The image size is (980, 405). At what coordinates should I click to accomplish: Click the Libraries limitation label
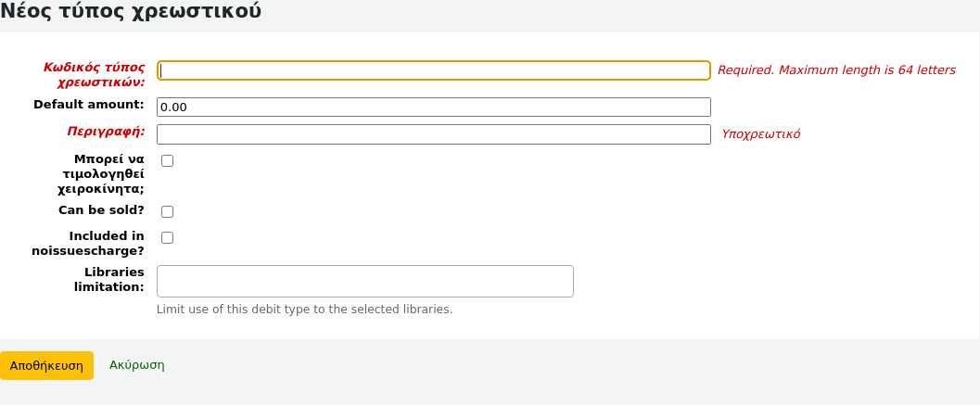[108, 279]
